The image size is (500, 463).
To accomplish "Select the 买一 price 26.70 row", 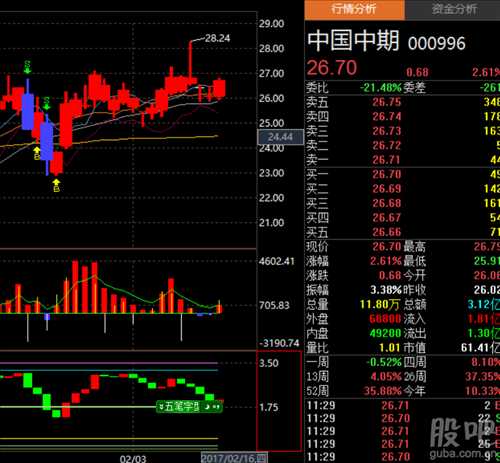I will click(x=402, y=174).
